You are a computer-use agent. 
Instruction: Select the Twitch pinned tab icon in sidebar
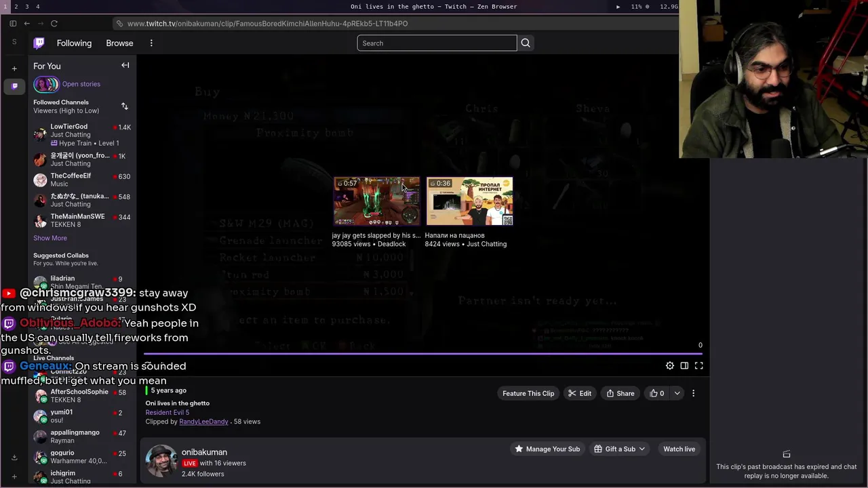tap(14, 86)
